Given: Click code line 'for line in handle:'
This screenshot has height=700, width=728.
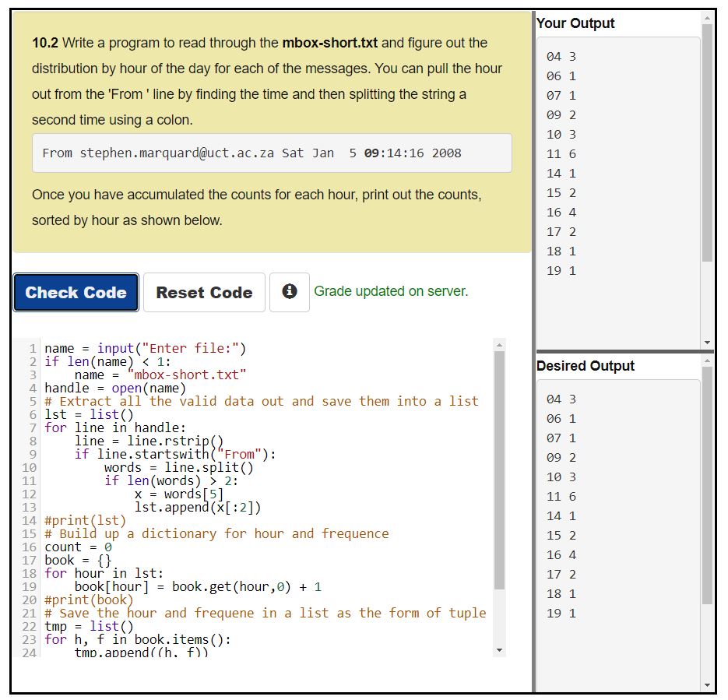Looking at the screenshot, I should [x=115, y=427].
